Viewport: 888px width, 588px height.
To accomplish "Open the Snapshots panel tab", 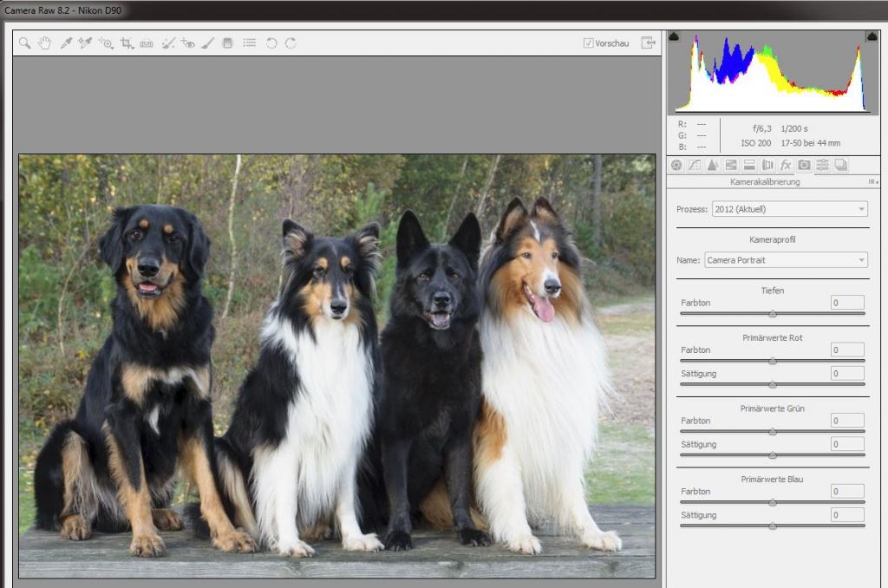I will (841, 165).
